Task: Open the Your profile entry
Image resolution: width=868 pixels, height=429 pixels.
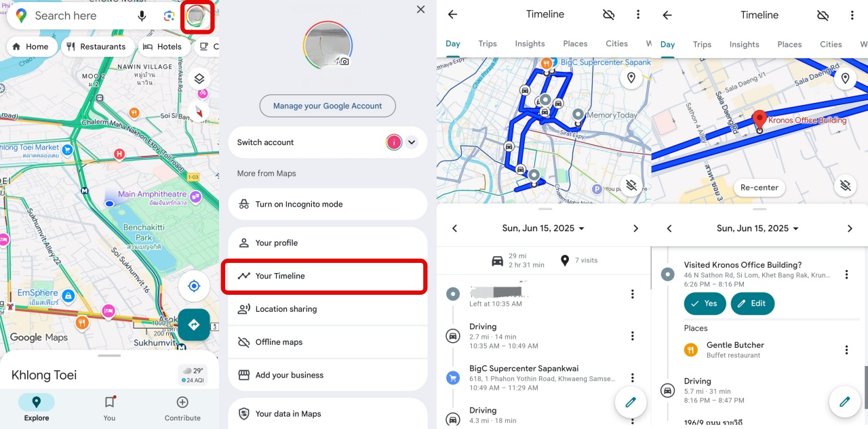Action: point(328,243)
